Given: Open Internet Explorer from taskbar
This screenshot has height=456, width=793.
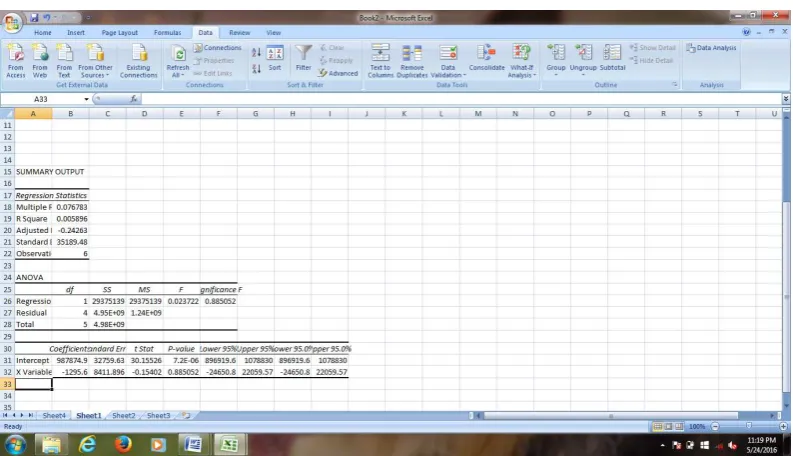Looking at the screenshot, I should pos(87,445).
